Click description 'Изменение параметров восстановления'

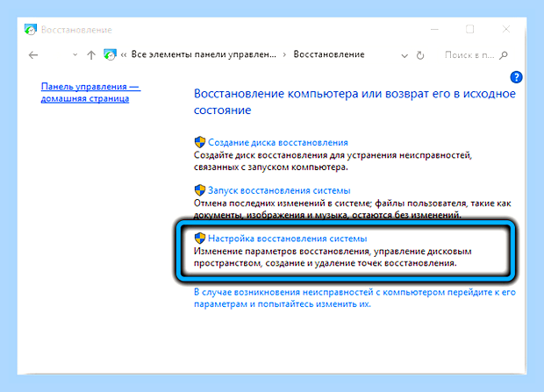(x=333, y=257)
